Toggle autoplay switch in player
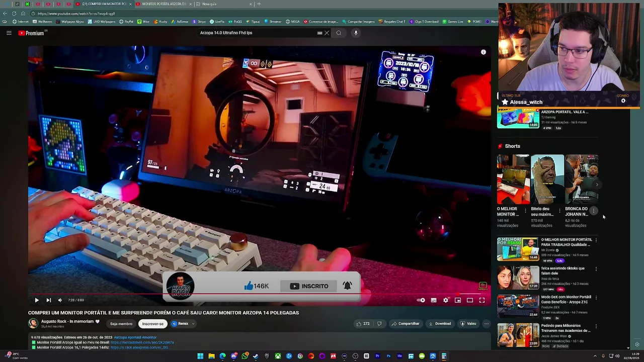The height and width of the screenshot is (362, 644). click(421, 300)
